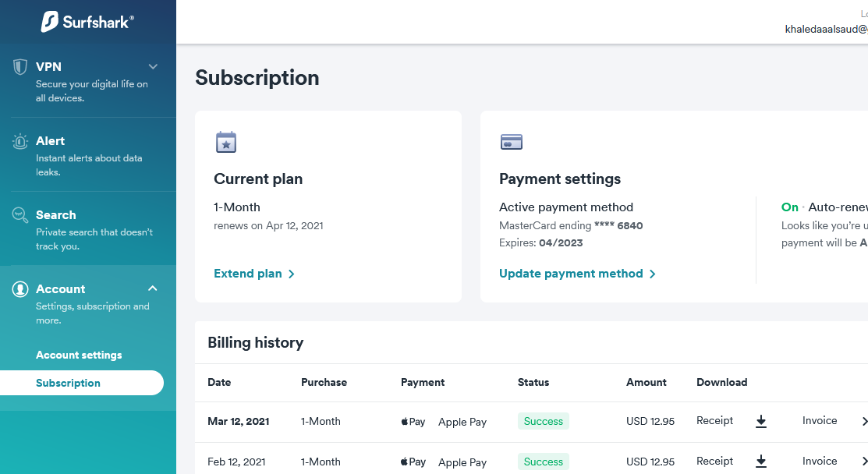Click USD 12.95 in Mar 12 row
Screen dimensions: 868x474
pyautogui.click(x=650, y=422)
